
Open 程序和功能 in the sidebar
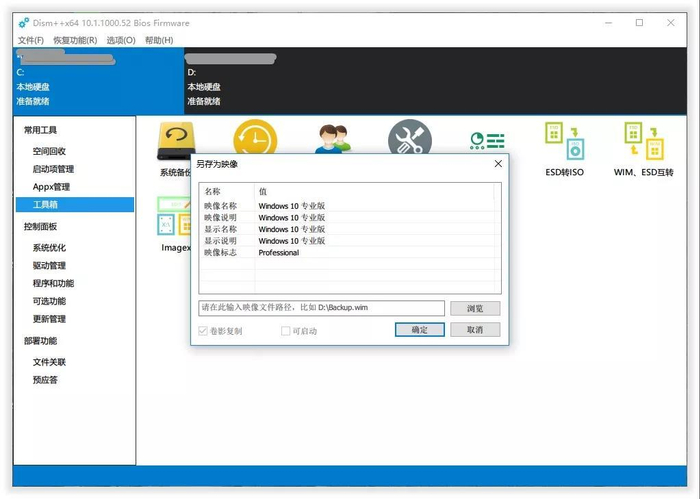click(x=53, y=283)
